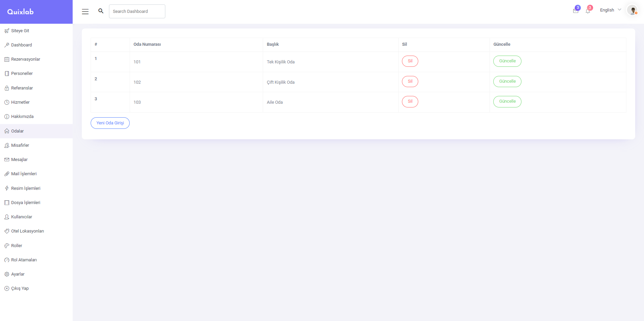
Task: Open Hakkımızda menu item
Action: [36, 117]
